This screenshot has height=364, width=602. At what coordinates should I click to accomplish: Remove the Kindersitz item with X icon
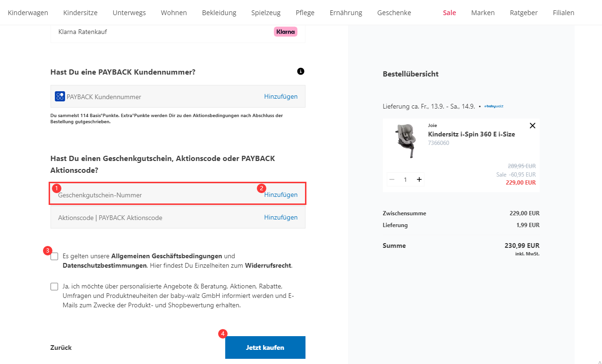click(533, 126)
